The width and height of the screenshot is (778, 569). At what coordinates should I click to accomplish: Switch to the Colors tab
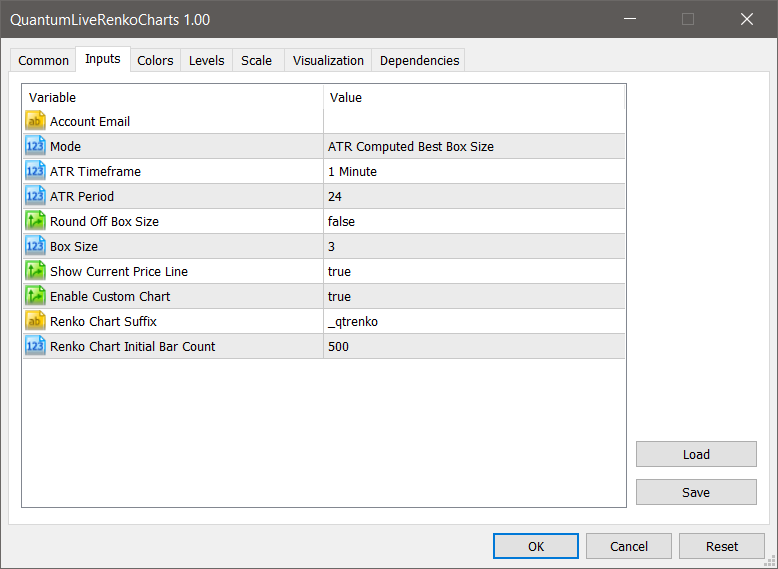click(155, 60)
